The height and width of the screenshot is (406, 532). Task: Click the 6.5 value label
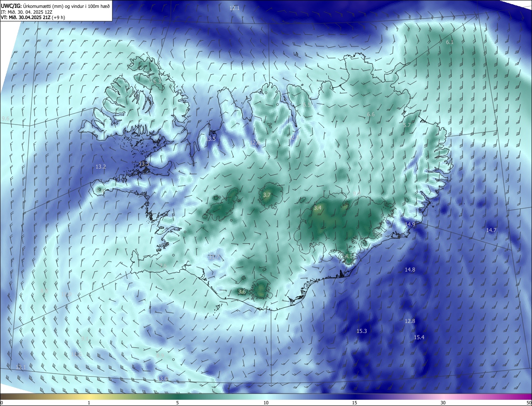pyautogui.click(x=307, y=105)
